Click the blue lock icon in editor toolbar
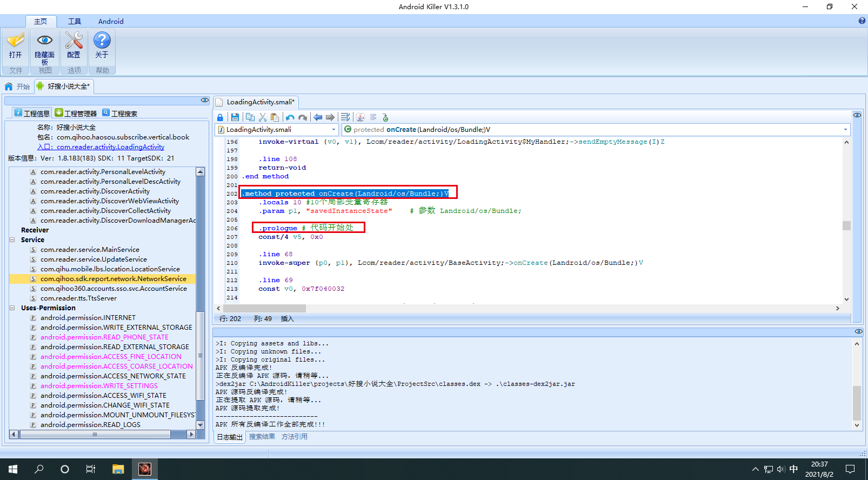The width and height of the screenshot is (868, 480). (x=220, y=117)
